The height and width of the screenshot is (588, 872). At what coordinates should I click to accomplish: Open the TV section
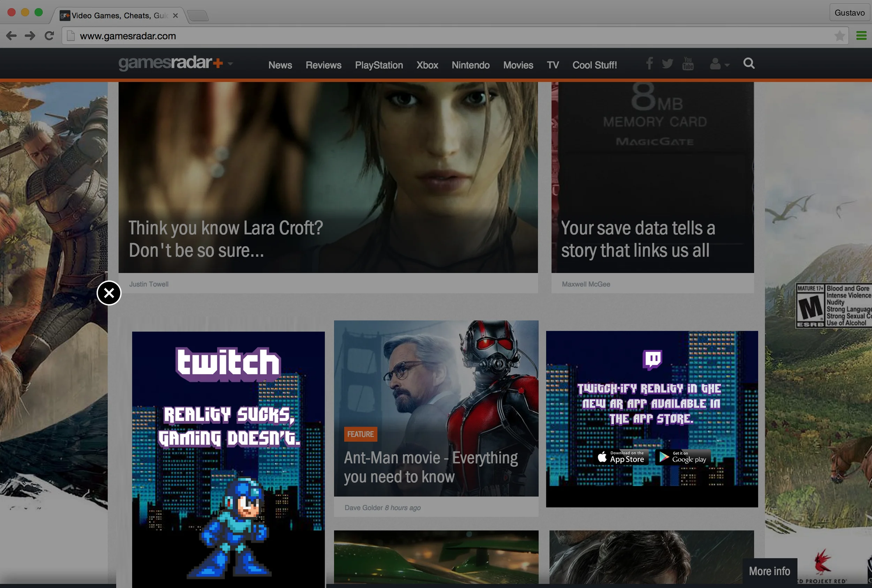click(x=552, y=65)
